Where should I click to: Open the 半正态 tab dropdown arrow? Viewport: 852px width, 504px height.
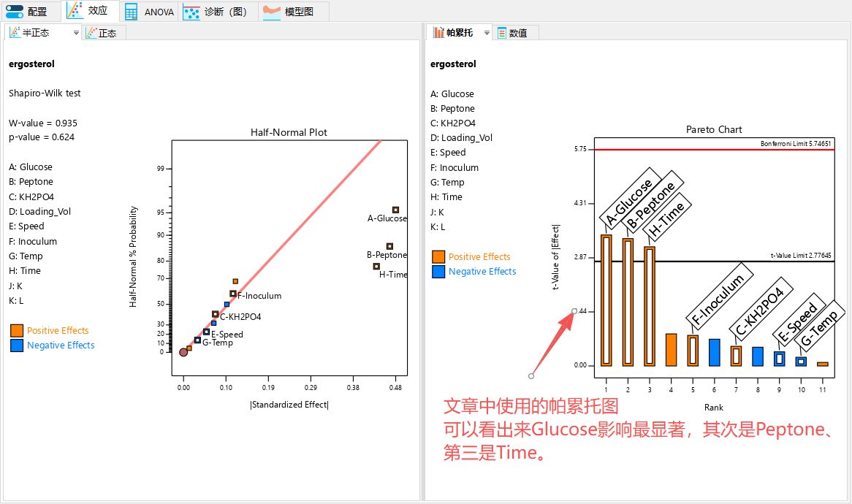[76, 32]
